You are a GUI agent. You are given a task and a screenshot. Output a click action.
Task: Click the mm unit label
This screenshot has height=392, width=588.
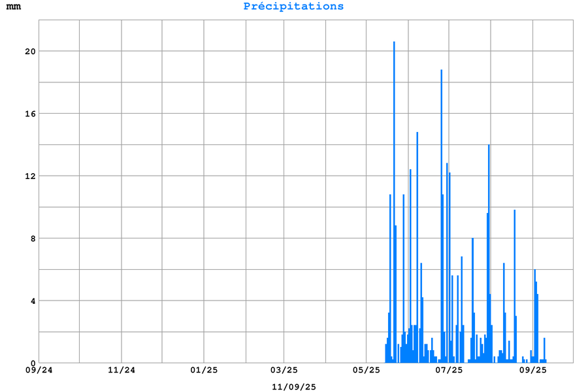tap(14, 7)
